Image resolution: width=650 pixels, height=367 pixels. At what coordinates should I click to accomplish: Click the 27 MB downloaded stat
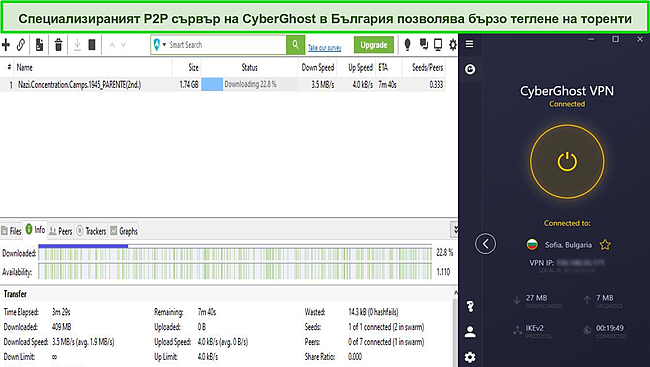click(536, 298)
